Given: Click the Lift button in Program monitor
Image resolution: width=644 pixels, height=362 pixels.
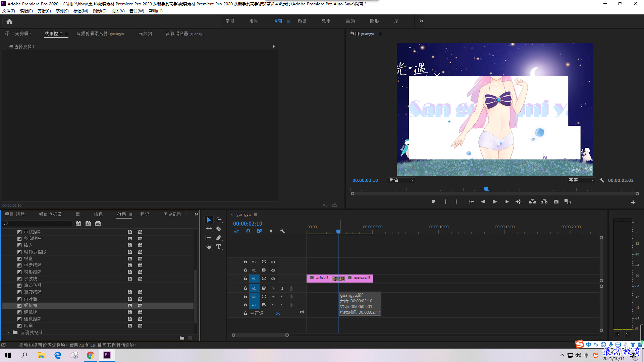Looking at the screenshot, I should click(x=532, y=202).
